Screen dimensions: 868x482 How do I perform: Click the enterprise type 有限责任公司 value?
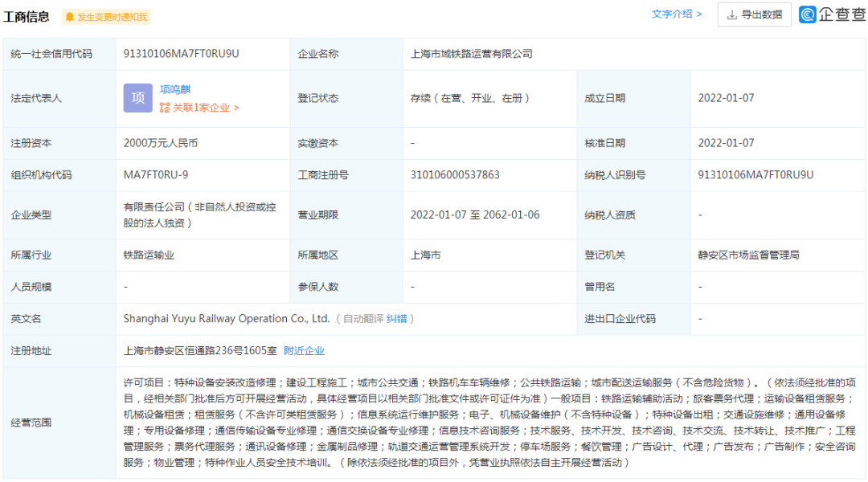point(199,214)
